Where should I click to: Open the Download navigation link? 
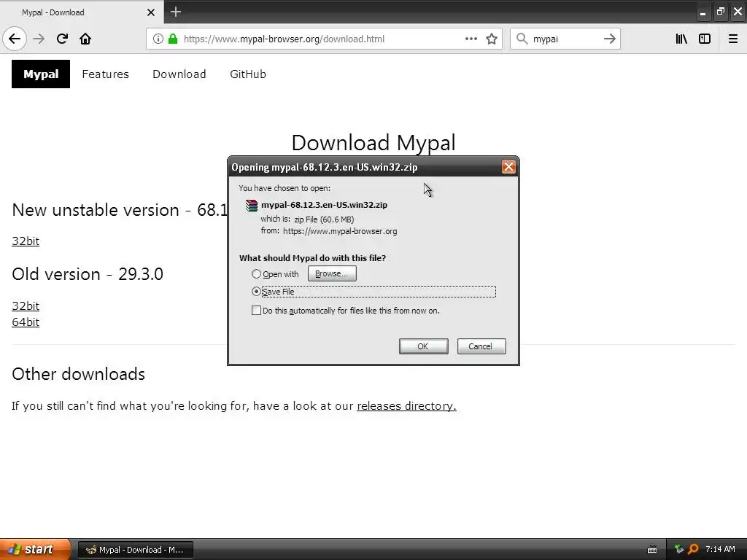click(179, 74)
